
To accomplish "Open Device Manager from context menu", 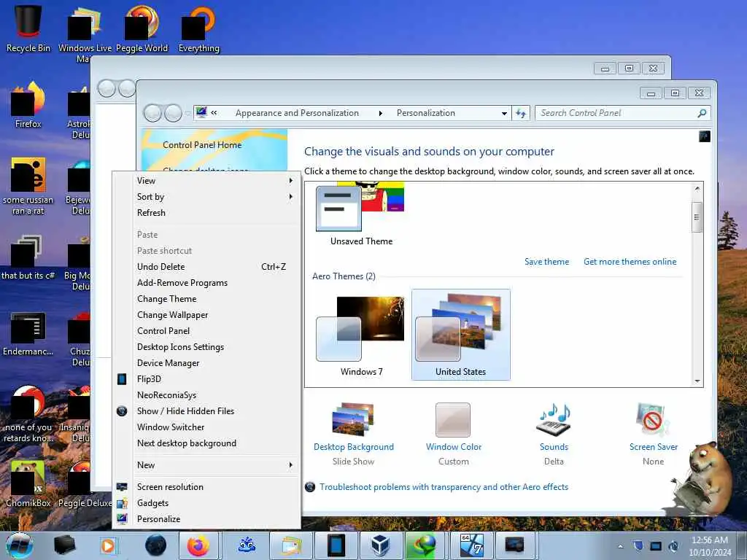I will pyautogui.click(x=206, y=363).
